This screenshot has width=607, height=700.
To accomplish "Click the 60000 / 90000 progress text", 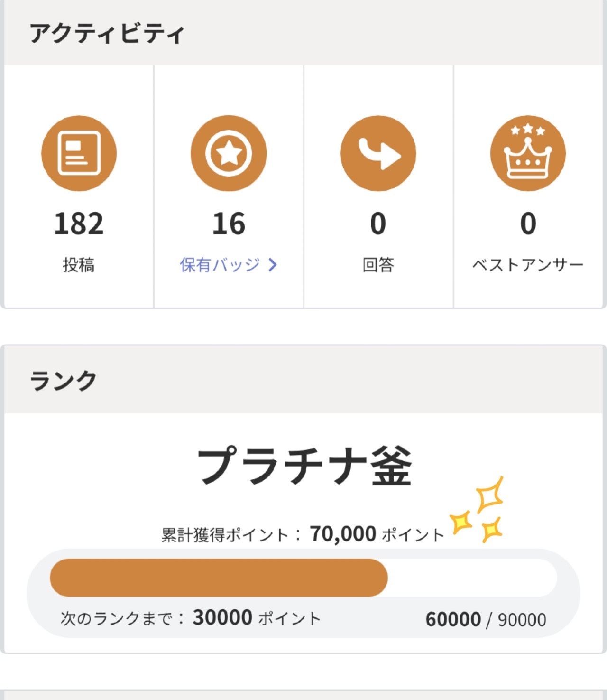I will pos(486,619).
